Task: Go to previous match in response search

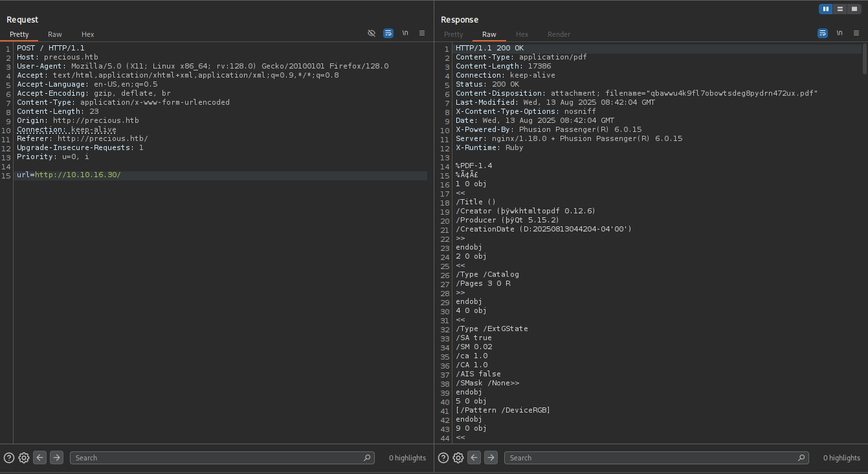Action: coord(474,458)
